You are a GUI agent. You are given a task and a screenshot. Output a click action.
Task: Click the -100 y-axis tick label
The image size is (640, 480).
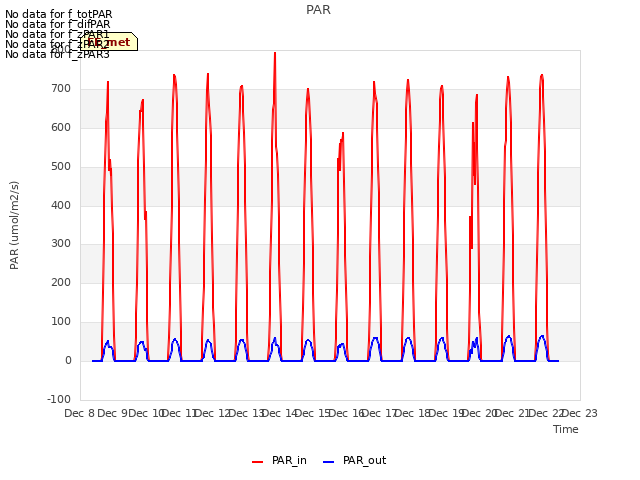tap(59, 399)
